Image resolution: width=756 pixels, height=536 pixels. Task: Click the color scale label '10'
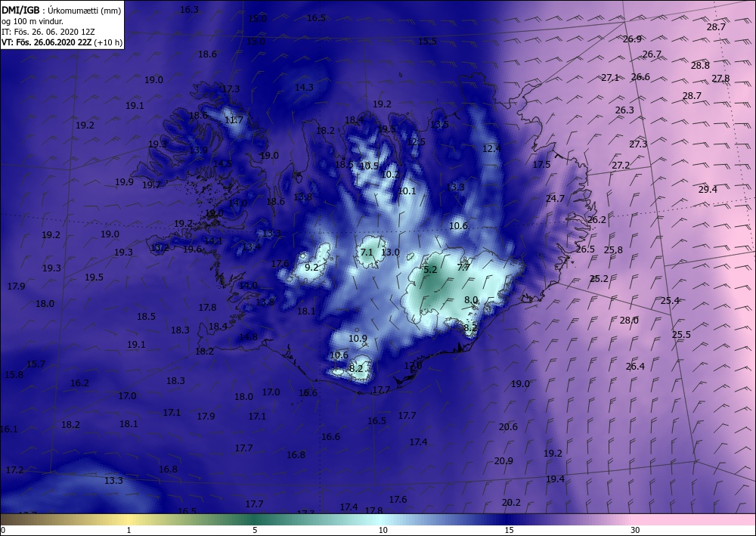383,530
